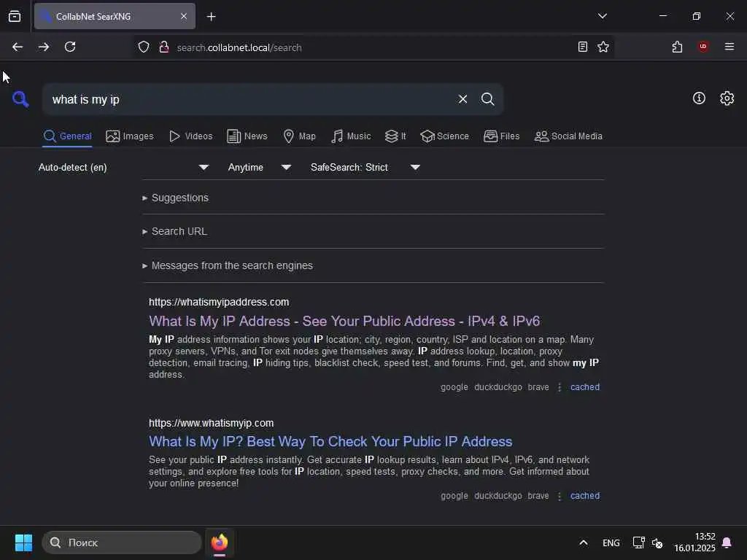Open the About info icon
This screenshot has height=560, width=747.
(699, 98)
